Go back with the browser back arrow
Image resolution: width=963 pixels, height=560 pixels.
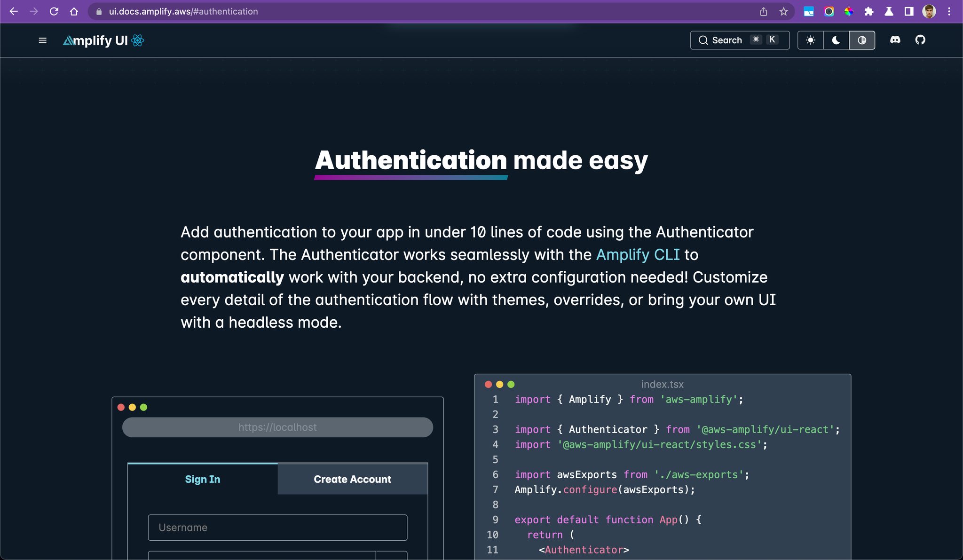(14, 11)
